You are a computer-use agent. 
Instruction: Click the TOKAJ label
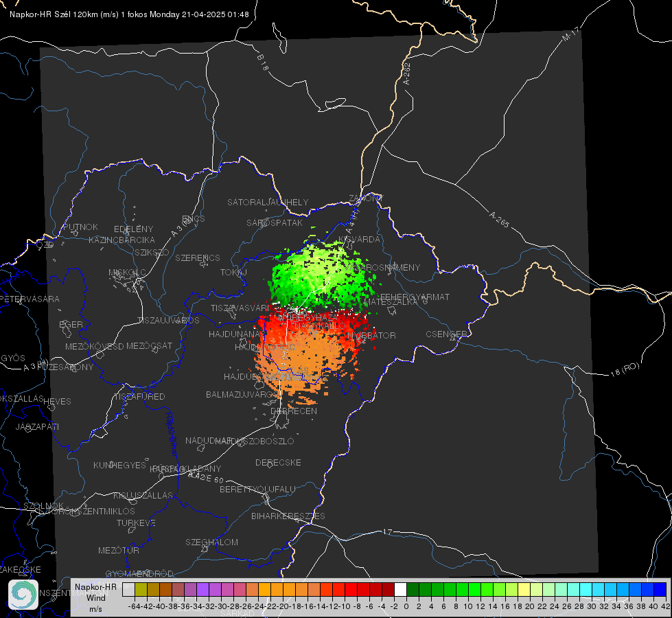[x=233, y=273]
